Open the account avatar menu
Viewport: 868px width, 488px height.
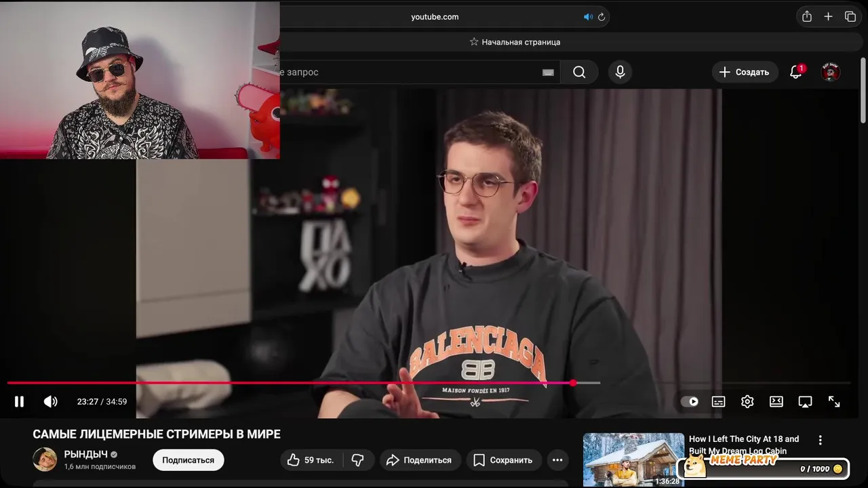[831, 72]
